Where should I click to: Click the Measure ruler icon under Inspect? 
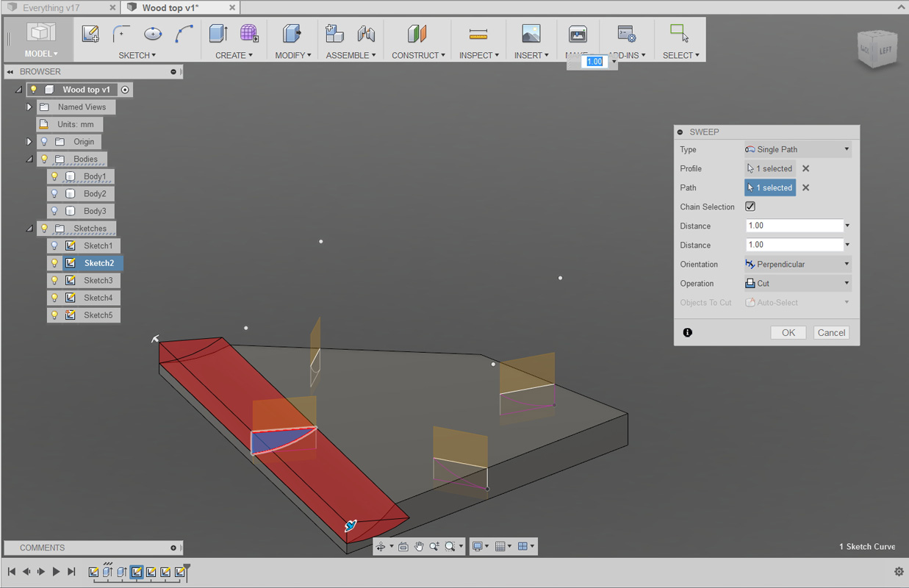coord(478,34)
